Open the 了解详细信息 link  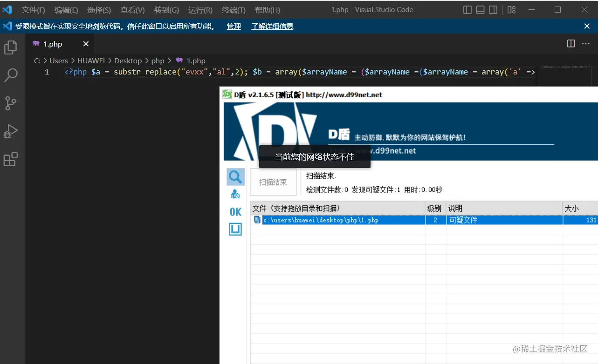(x=272, y=27)
